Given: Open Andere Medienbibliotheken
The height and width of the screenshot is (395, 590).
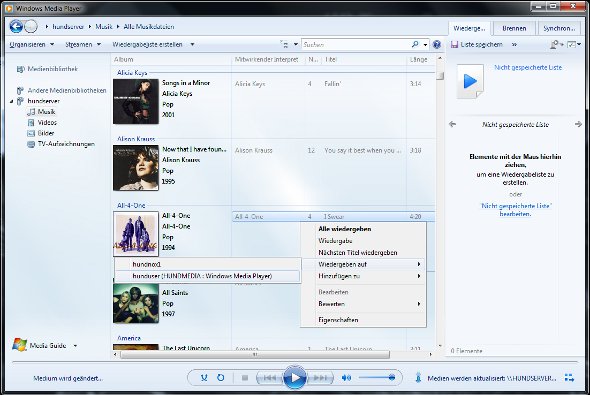Looking at the screenshot, I should tap(67, 90).
